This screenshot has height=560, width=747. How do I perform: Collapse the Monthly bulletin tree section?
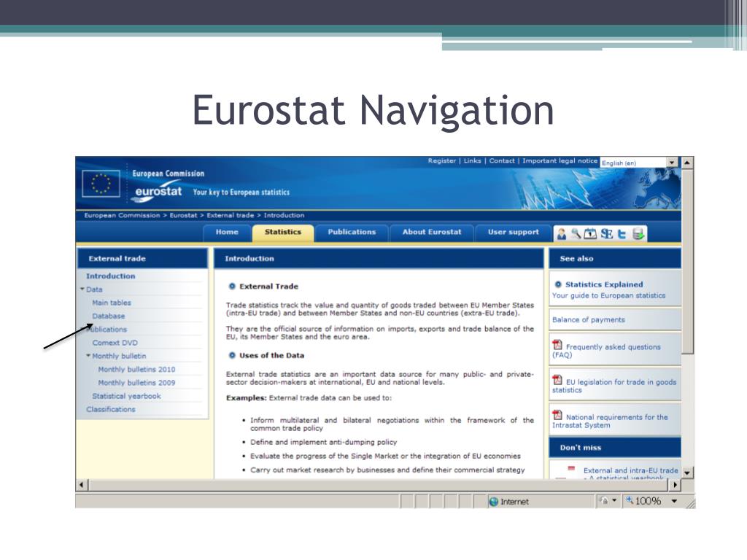click(x=88, y=356)
